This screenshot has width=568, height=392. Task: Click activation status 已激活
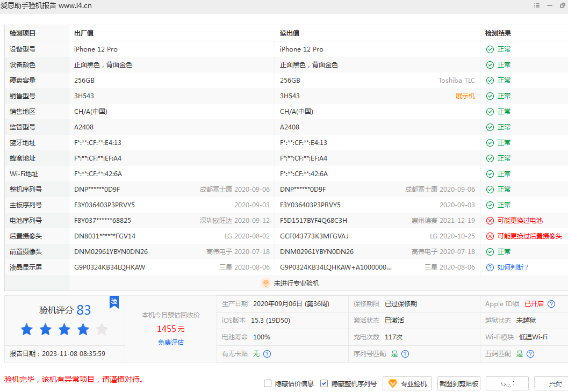[394, 321]
